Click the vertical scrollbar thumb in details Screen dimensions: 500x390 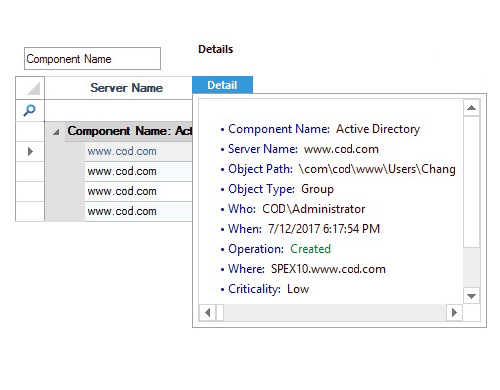click(471, 182)
